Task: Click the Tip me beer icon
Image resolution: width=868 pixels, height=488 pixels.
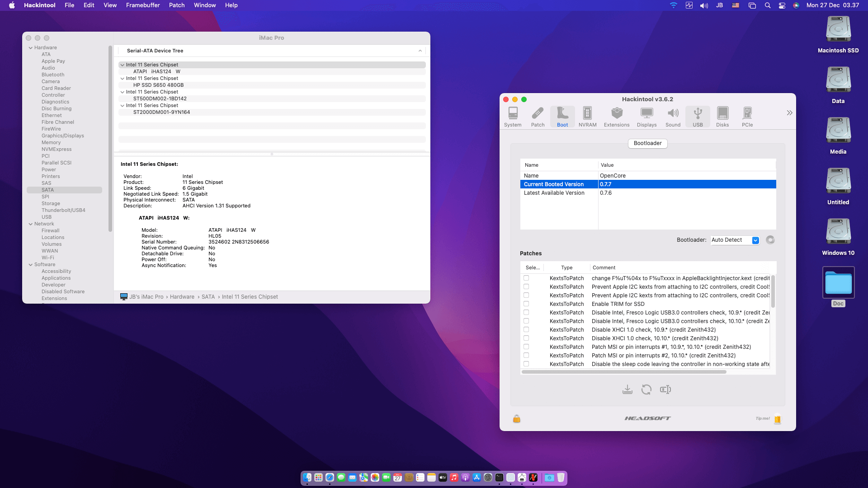Action: click(x=778, y=419)
